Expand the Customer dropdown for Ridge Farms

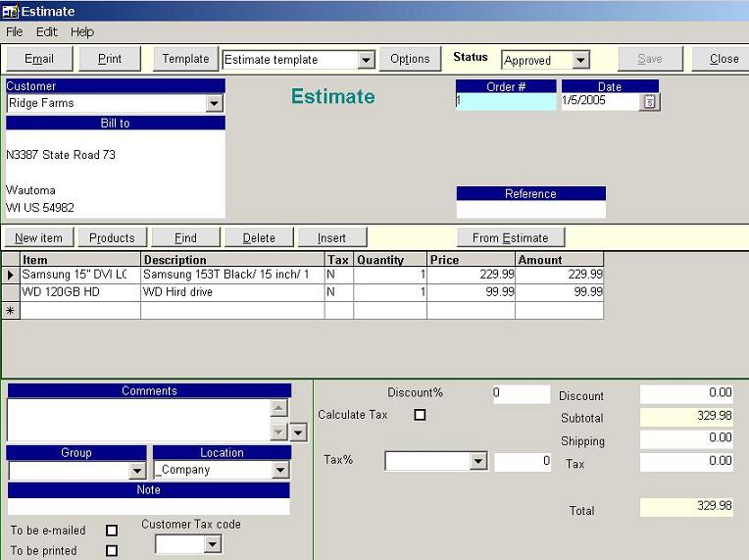[x=214, y=103]
